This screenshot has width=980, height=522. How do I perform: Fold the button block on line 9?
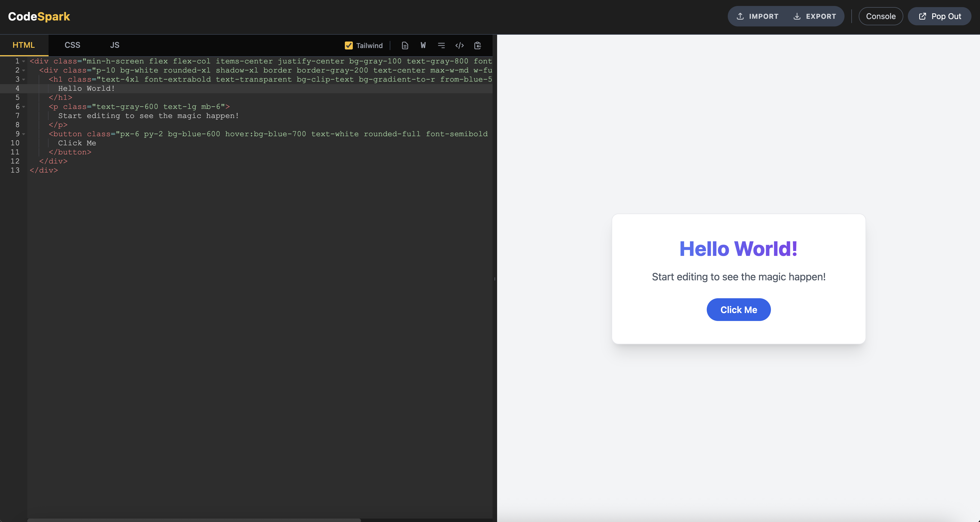click(x=24, y=134)
